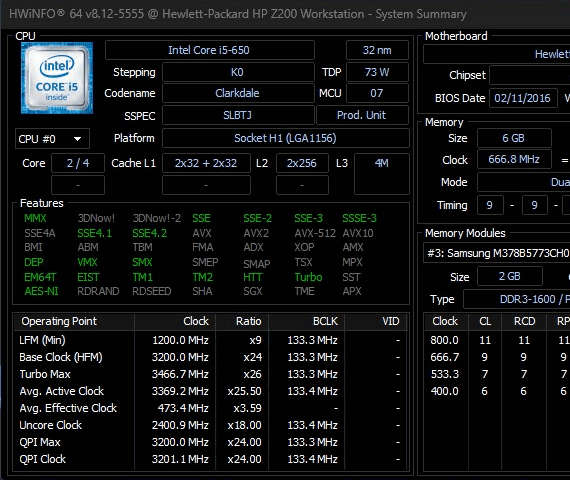Select the VMX feature label

click(x=87, y=262)
